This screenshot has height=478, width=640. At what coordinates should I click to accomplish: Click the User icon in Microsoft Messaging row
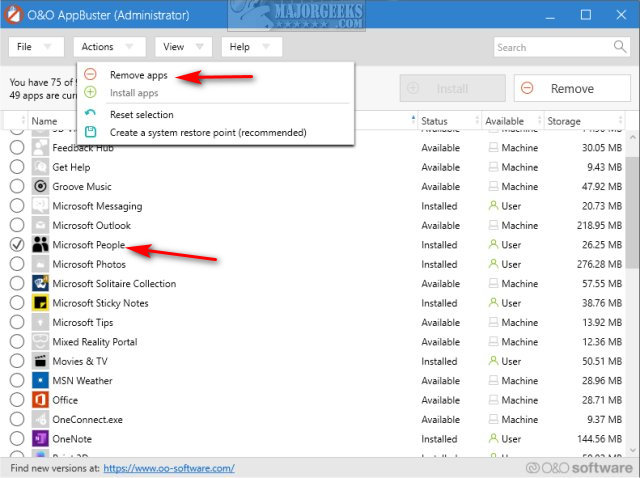(x=493, y=205)
